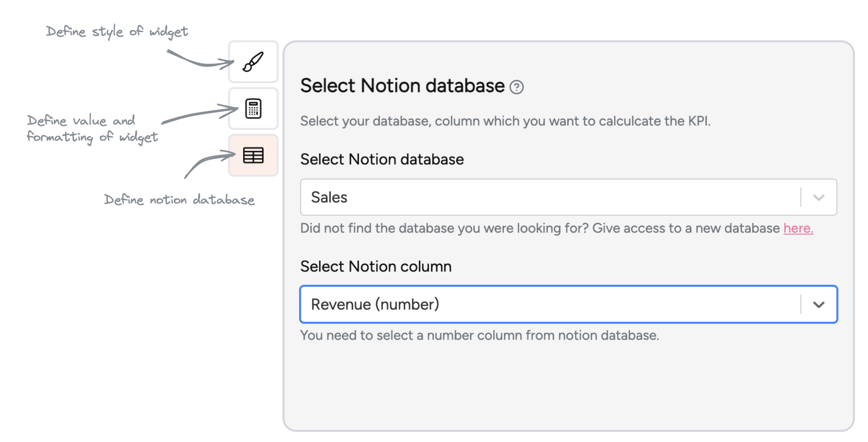868x442 pixels.
Task: Click the 'Define notion database' annotation
Action: point(179,200)
